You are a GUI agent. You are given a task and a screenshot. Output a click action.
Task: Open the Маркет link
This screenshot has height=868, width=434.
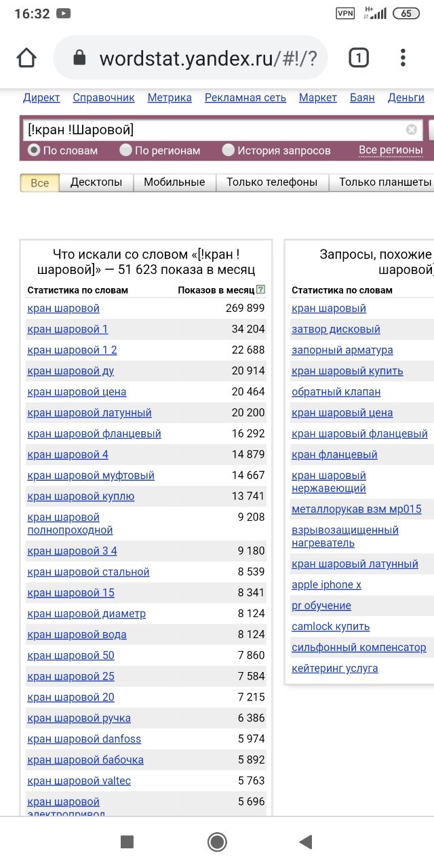point(318,98)
